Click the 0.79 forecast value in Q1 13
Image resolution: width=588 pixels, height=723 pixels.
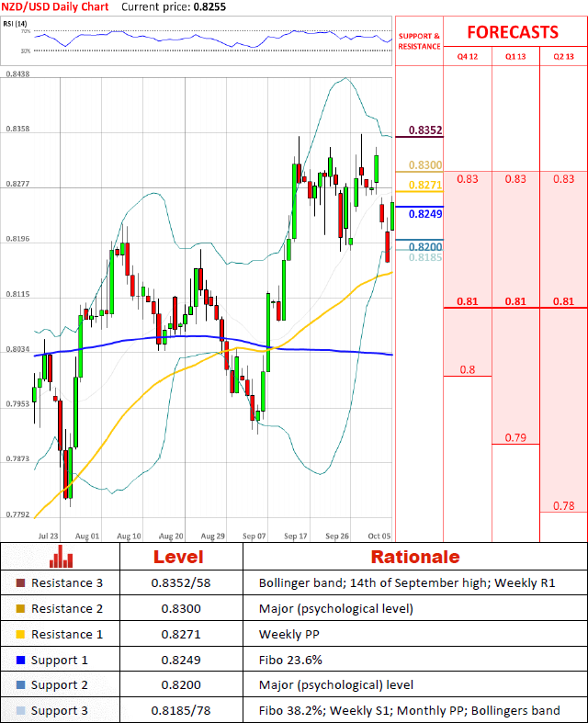point(515,437)
